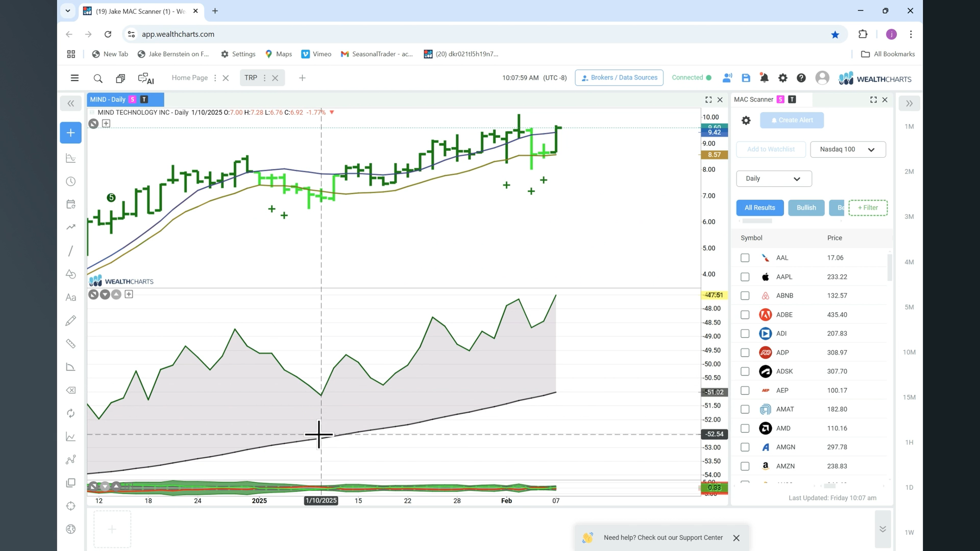
Task: Maximize the MIND chart panel
Action: click(708, 100)
